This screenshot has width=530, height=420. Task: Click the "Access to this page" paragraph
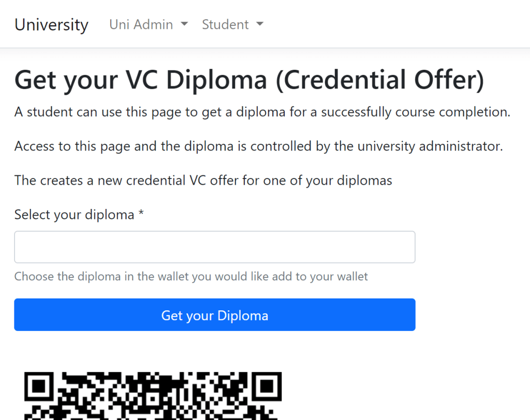258,146
